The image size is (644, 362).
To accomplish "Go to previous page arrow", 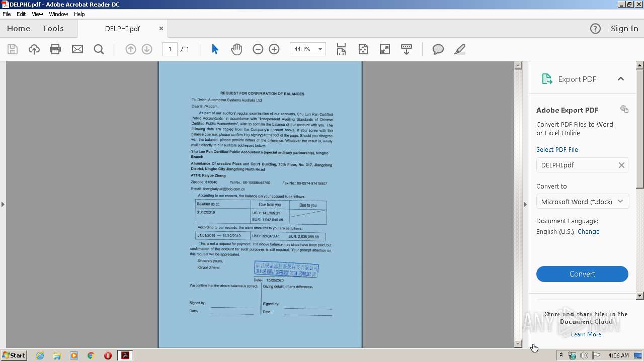I will [131, 49].
